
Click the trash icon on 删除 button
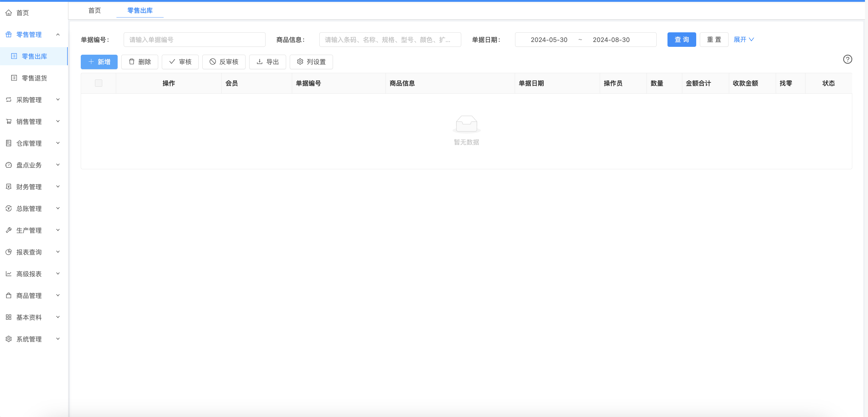132,62
